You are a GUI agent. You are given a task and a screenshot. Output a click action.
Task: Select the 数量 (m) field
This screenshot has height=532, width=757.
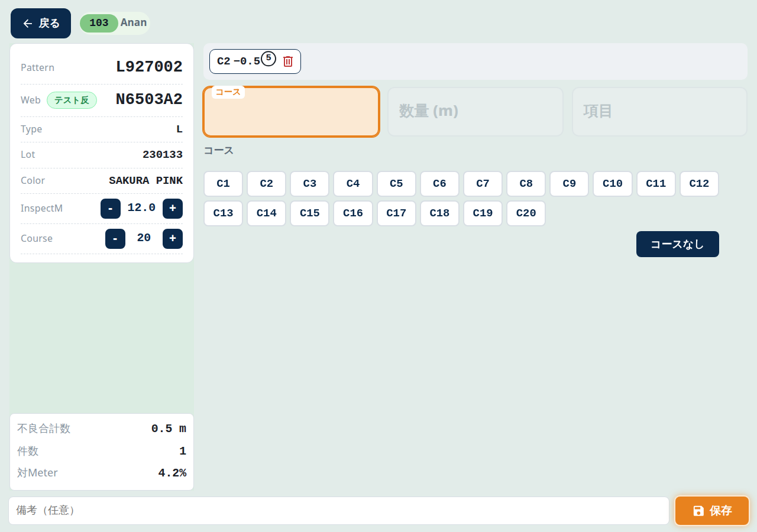475,112
